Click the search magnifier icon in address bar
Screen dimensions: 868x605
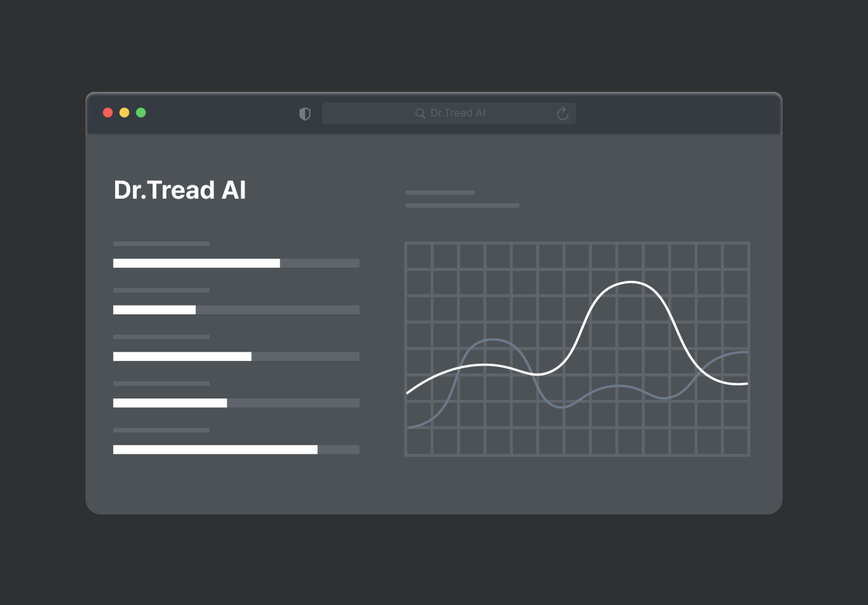pos(420,113)
